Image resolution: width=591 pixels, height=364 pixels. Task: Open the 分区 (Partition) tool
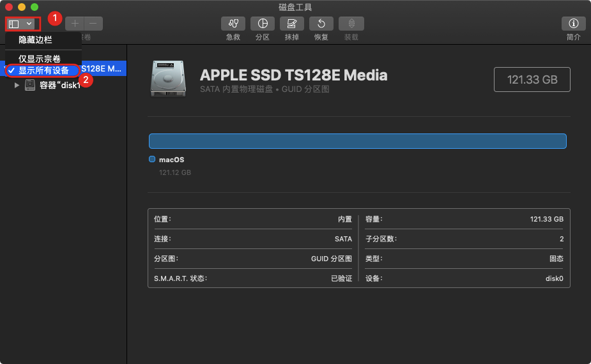(x=263, y=24)
